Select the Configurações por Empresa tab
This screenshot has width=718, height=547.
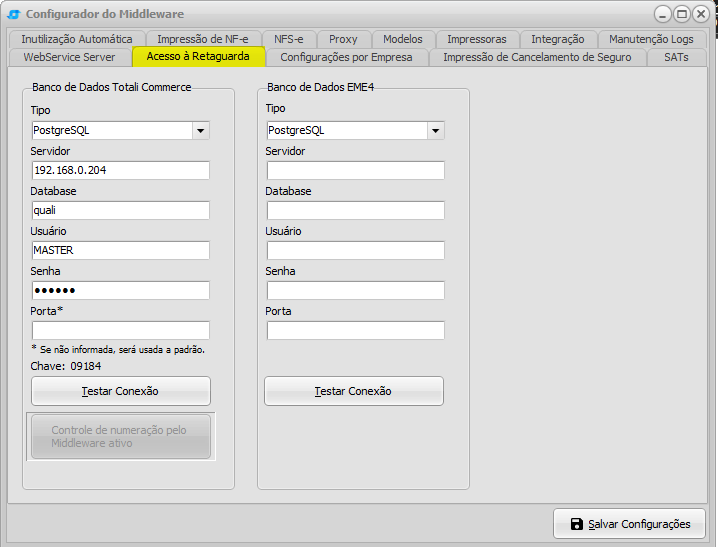pyautogui.click(x=346, y=57)
